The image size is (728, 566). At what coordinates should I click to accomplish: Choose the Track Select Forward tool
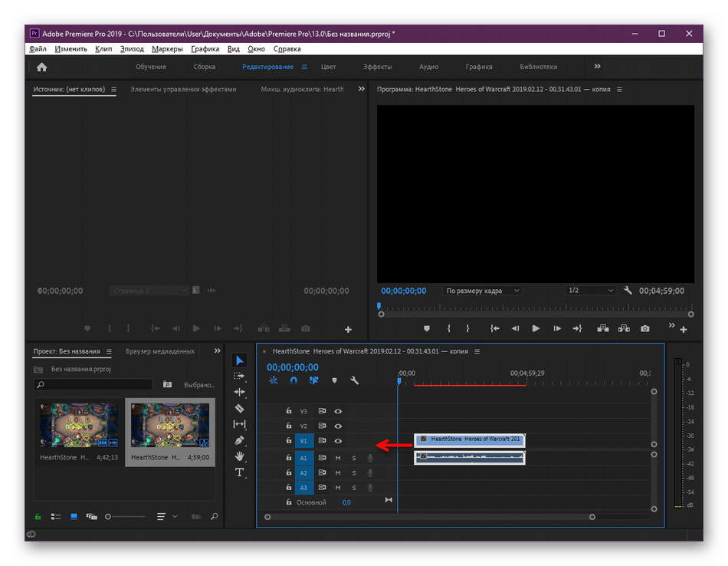coord(240,377)
